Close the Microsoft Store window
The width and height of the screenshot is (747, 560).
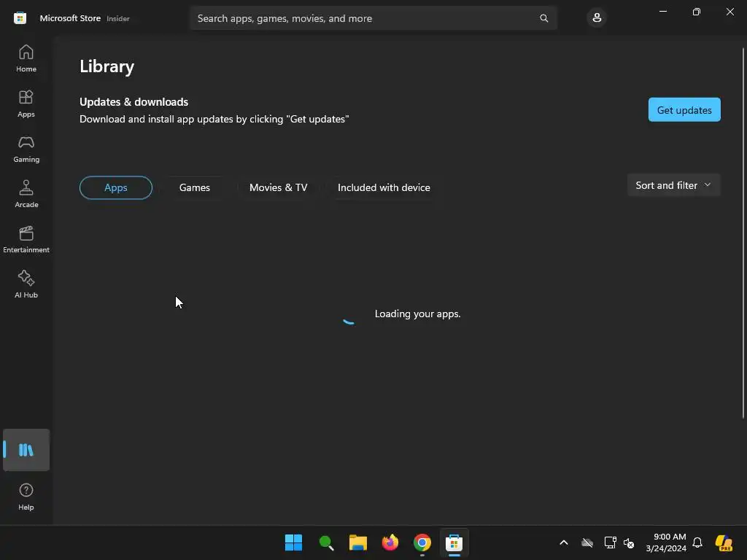tap(729, 12)
